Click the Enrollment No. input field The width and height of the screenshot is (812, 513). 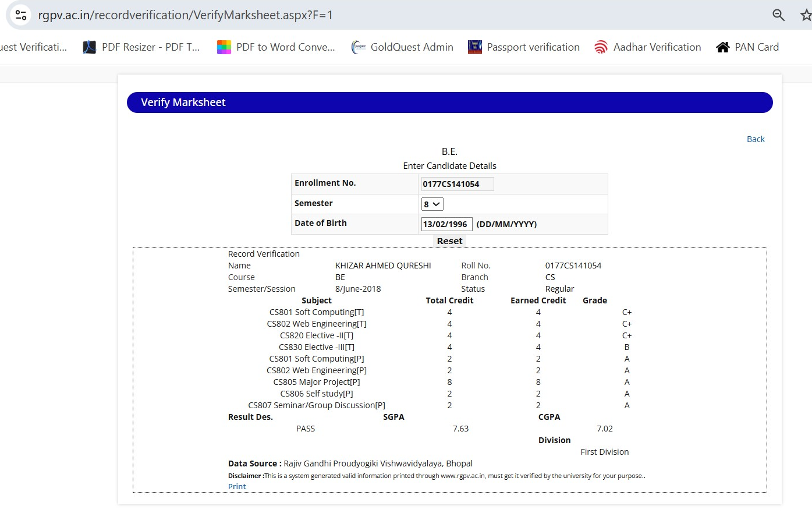457,184
